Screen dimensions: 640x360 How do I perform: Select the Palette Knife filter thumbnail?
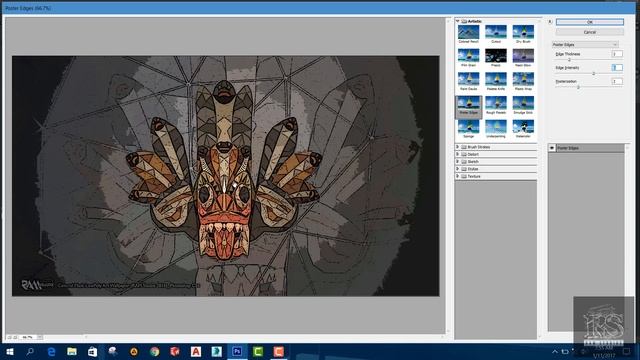[x=496, y=79]
